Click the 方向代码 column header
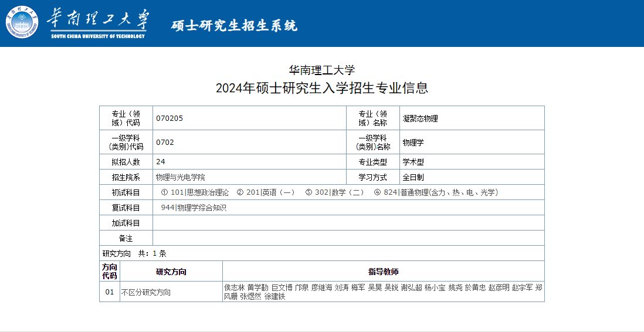The height and width of the screenshot is (332, 644). (x=110, y=271)
